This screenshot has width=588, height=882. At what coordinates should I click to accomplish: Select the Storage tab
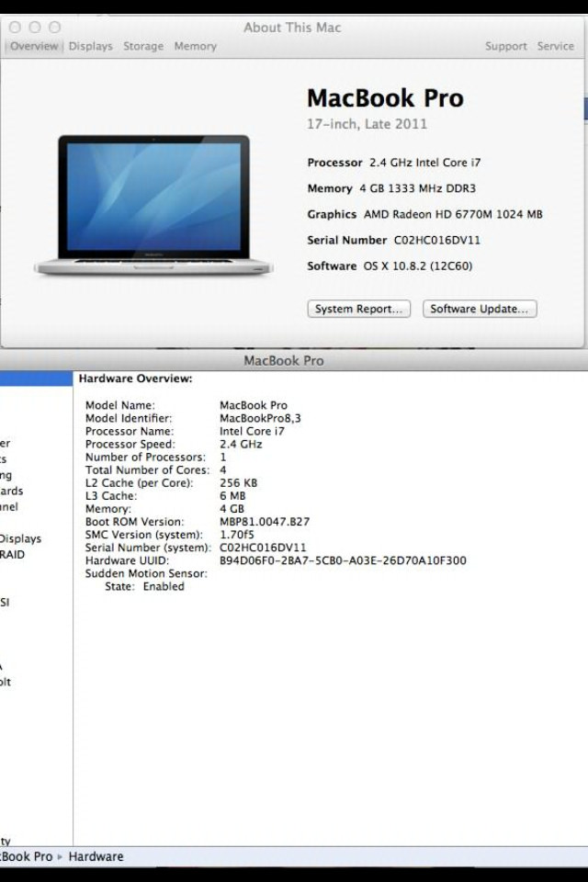143,46
